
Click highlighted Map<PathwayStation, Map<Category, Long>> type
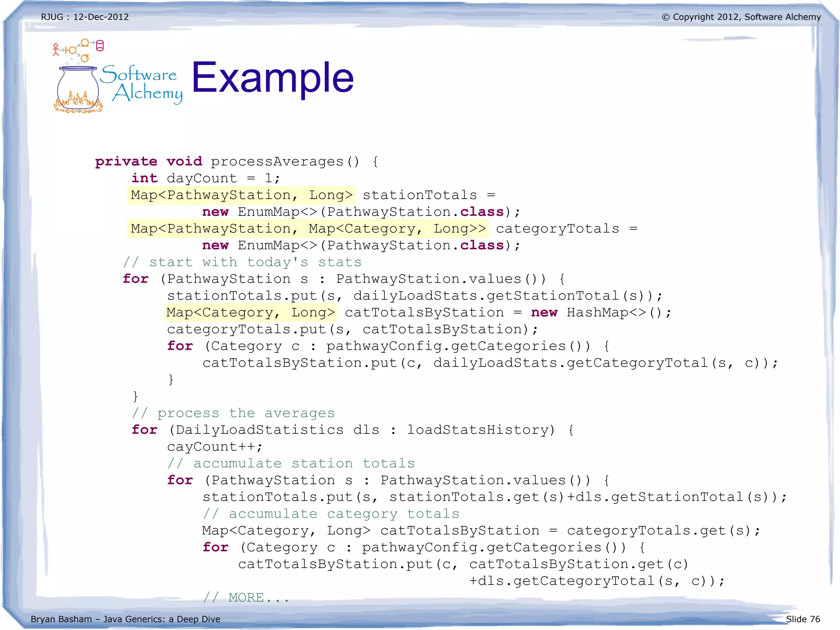pyautogui.click(x=308, y=229)
